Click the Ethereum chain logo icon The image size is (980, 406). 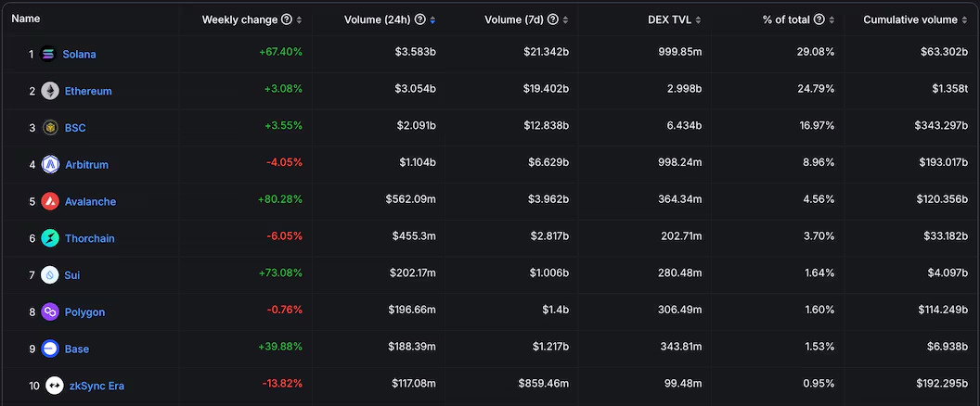(49, 91)
